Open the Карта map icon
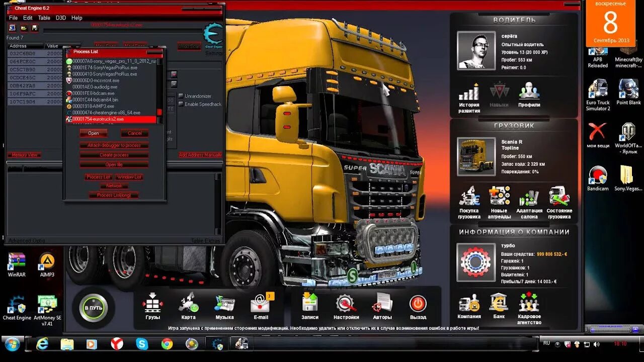Viewport: 644px width, 362px height. click(x=188, y=303)
